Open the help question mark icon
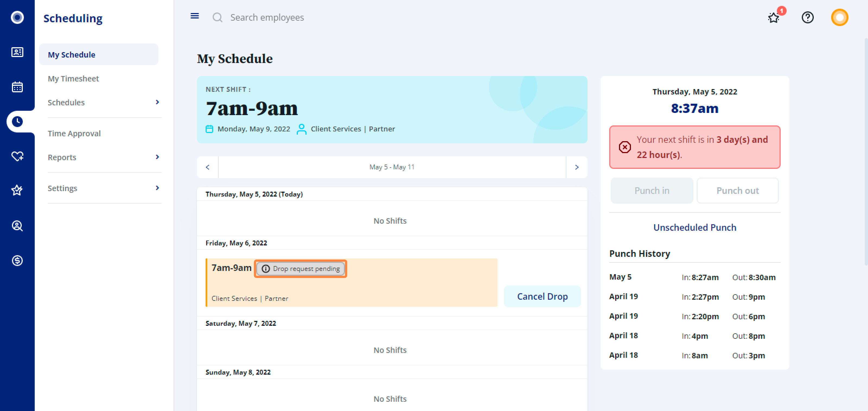 [x=808, y=18]
